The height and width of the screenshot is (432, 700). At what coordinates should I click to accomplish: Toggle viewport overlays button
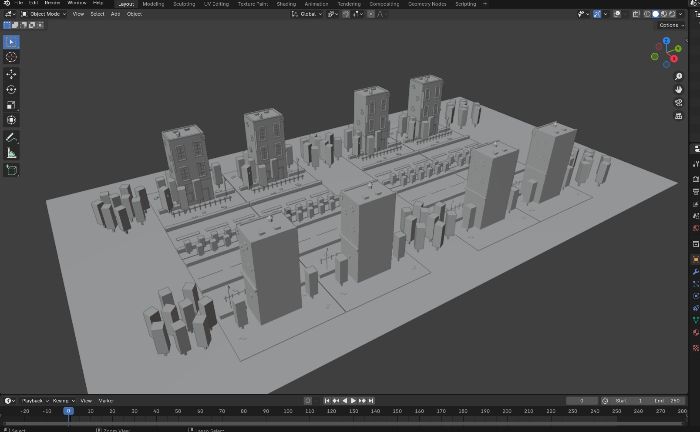point(617,14)
